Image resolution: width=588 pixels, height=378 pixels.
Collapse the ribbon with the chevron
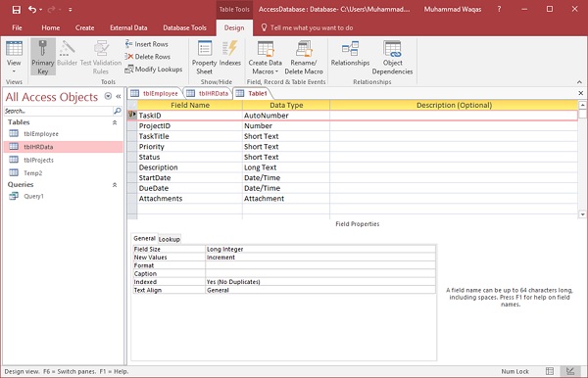pyautogui.click(x=579, y=81)
